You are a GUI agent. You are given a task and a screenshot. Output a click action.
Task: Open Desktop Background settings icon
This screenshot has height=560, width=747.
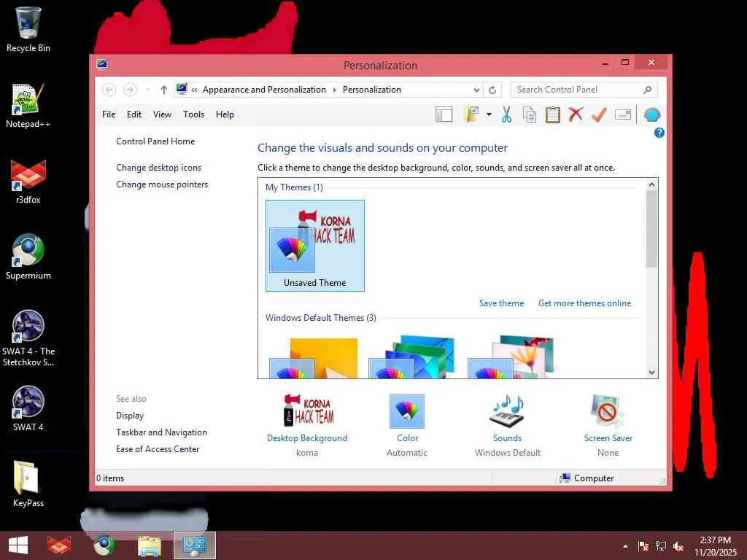[x=309, y=411]
